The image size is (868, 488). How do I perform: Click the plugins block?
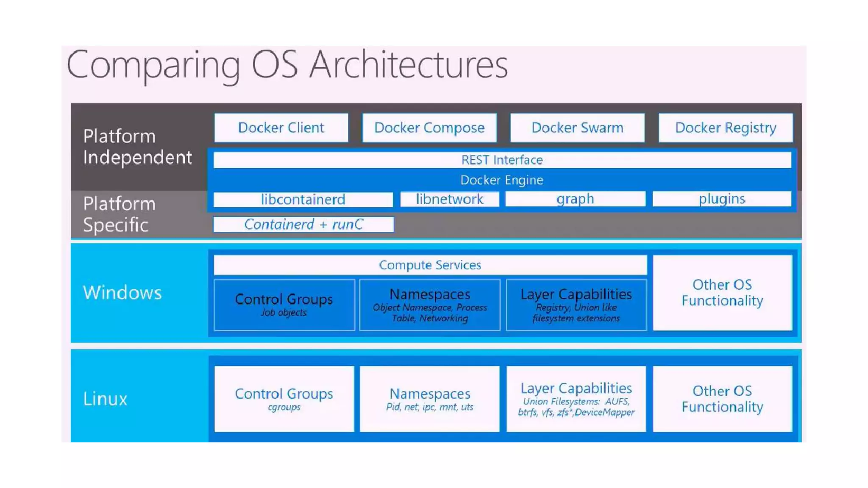click(721, 199)
